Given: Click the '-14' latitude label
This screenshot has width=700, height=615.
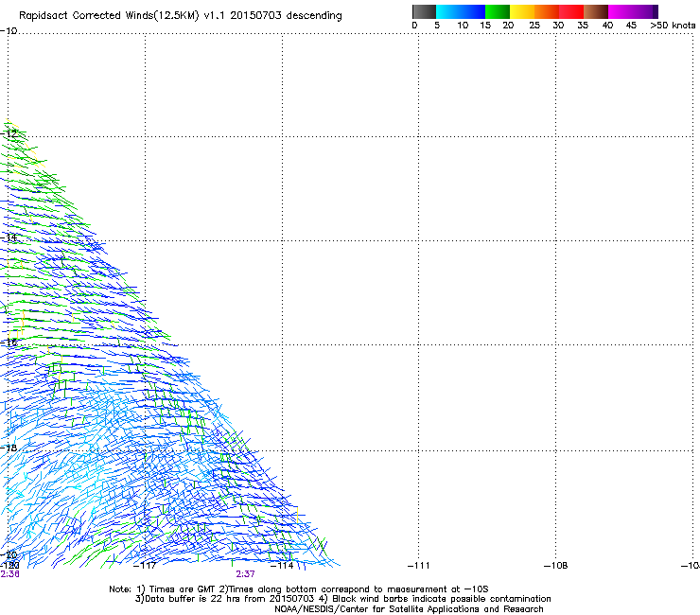Looking at the screenshot, I should [9, 237].
